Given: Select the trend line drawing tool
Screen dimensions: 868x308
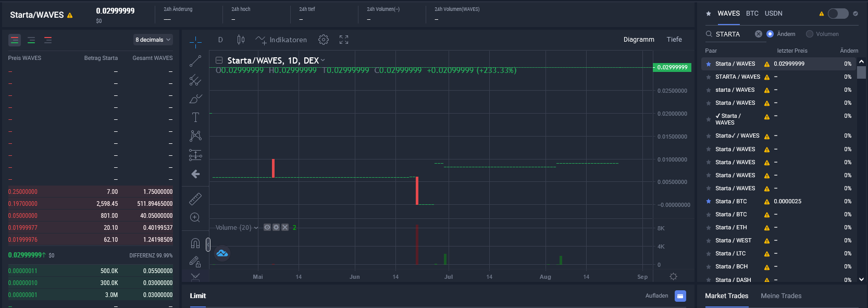Looking at the screenshot, I should pyautogui.click(x=195, y=61).
